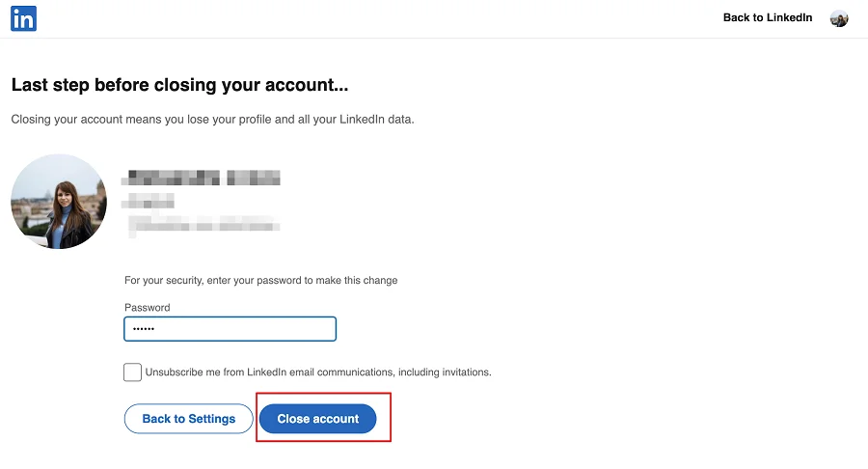
Task: Click the short blurred line under name
Action: [x=150, y=201]
